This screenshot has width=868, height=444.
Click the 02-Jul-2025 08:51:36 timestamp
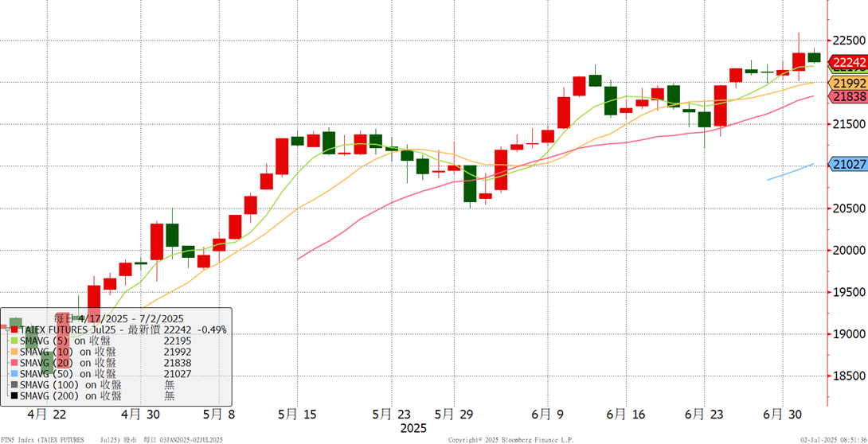tap(834, 439)
